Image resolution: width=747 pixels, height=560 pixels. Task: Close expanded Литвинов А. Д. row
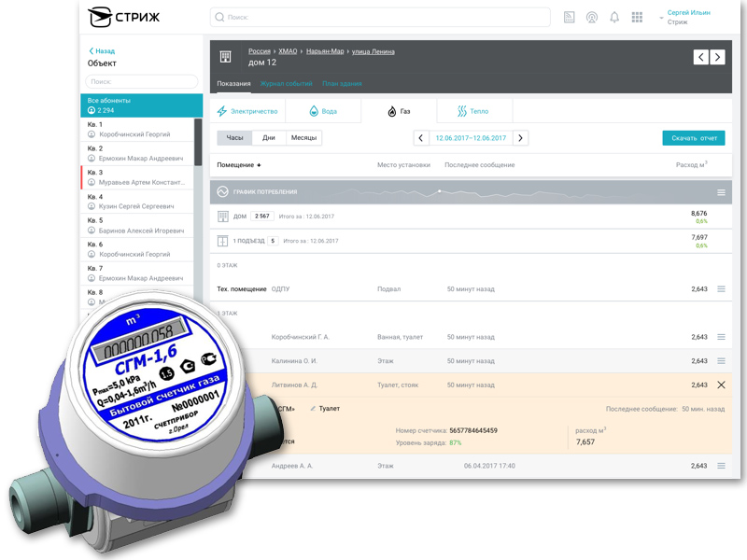point(721,385)
